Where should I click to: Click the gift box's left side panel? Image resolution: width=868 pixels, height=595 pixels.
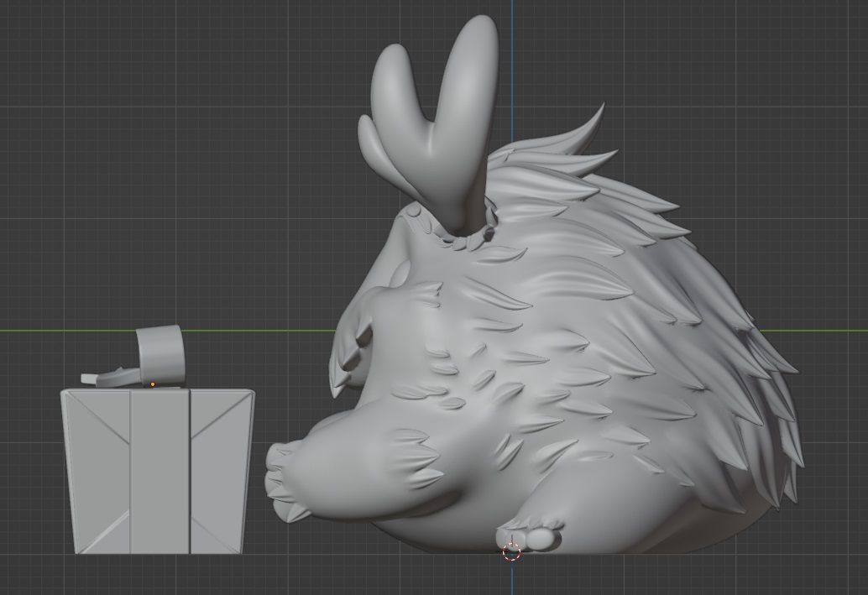point(97,472)
